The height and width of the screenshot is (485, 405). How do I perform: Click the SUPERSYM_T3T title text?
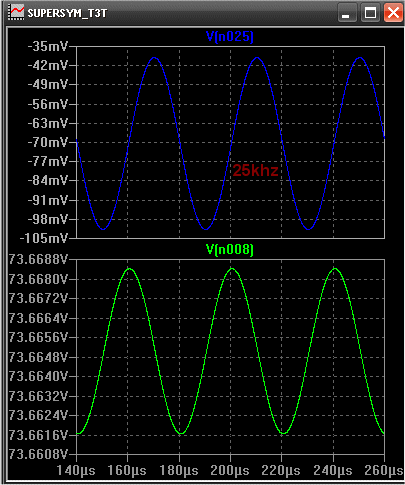[x=67, y=13]
